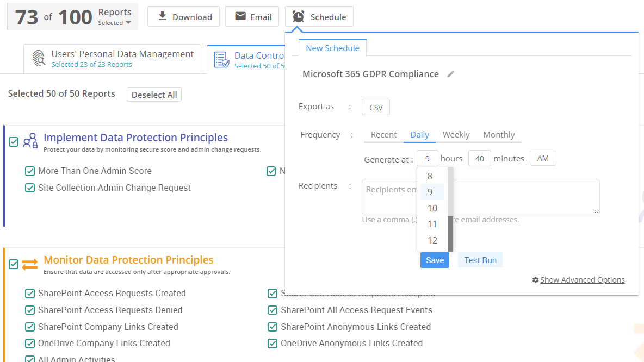
Task: Uncheck SharePoint Access Requests Created
Action: 30,293
